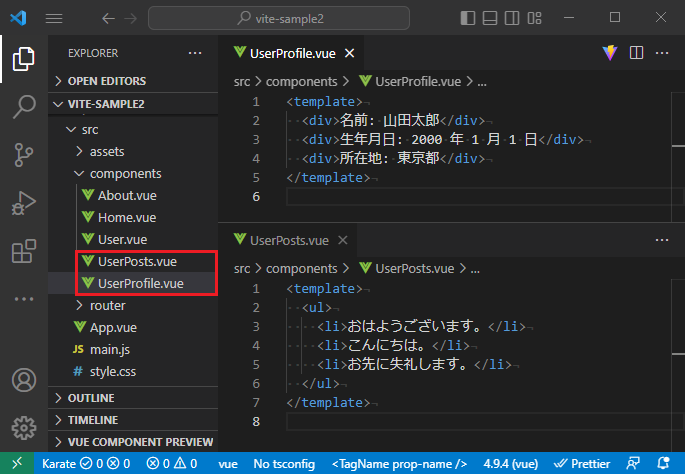The height and width of the screenshot is (474, 685).
Task: Click the remote window status bar icon
Action: (17, 463)
